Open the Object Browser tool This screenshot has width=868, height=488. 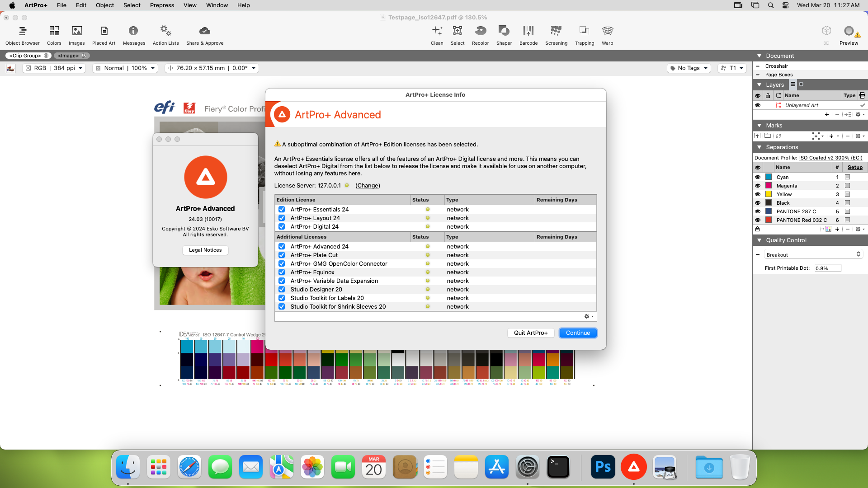[x=23, y=35]
